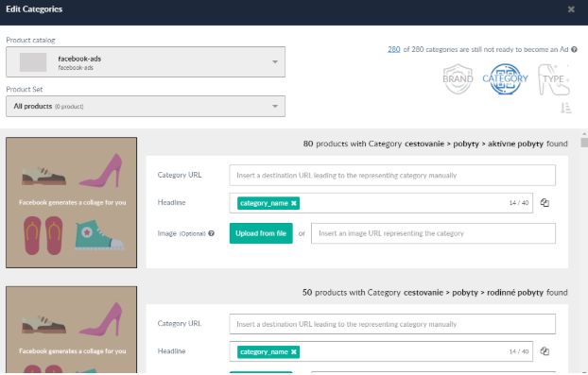Select the Type grouping icon
This screenshot has height=375, width=588.
click(x=554, y=79)
